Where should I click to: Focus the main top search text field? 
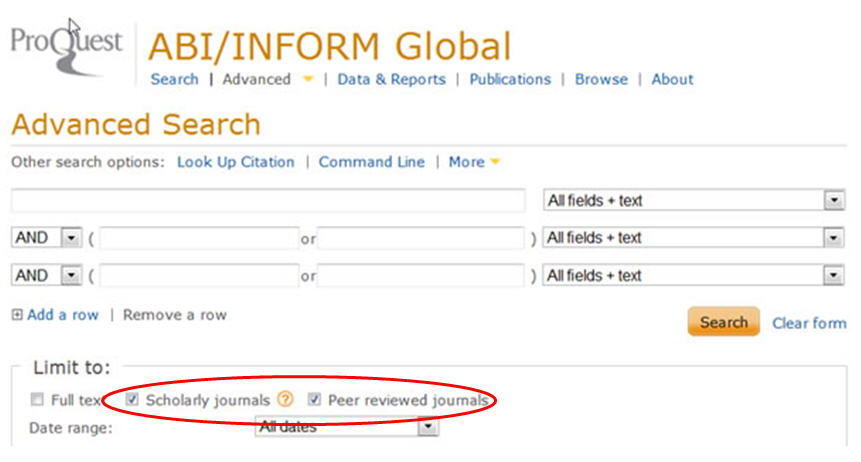point(268,201)
